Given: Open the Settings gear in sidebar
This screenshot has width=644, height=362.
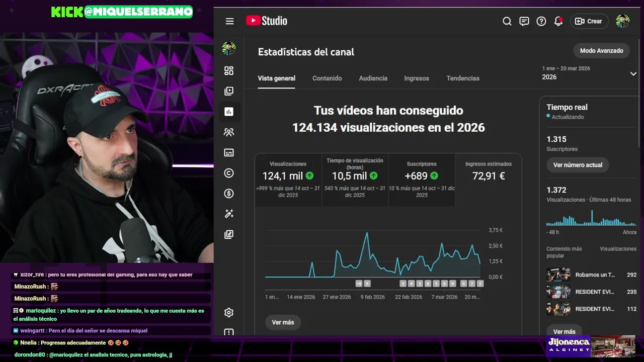Looking at the screenshot, I should 229,312.
